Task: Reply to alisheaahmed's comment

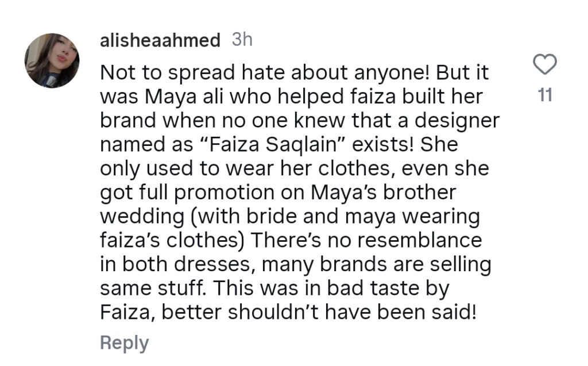Action: click(124, 342)
